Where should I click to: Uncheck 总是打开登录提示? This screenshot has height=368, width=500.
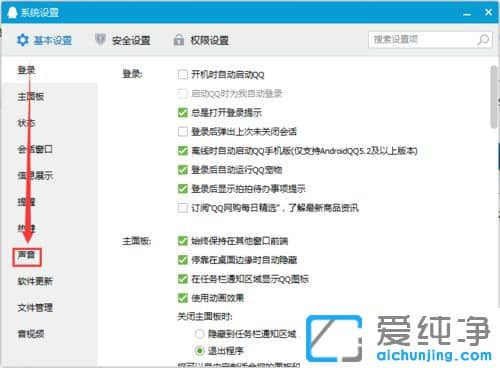click(183, 113)
